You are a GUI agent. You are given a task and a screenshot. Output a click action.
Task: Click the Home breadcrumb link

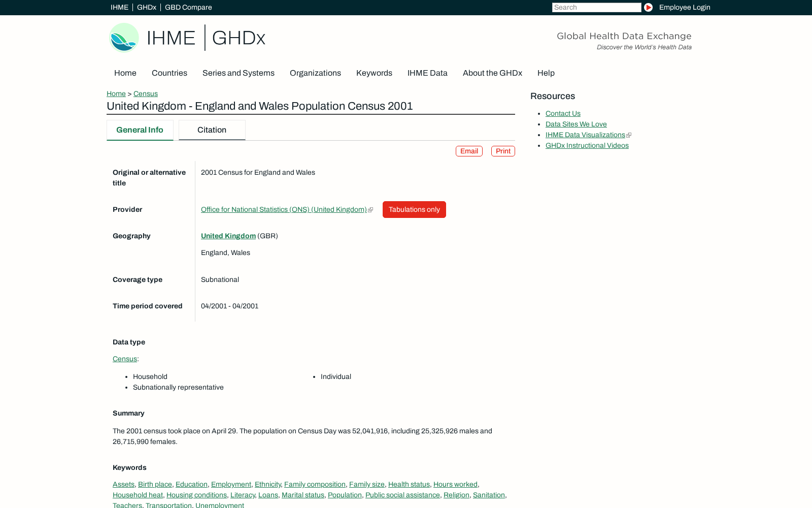click(x=116, y=93)
